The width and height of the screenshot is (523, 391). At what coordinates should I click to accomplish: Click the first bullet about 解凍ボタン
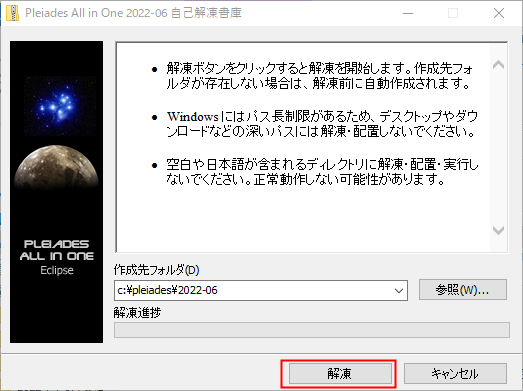tap(320, 76)
